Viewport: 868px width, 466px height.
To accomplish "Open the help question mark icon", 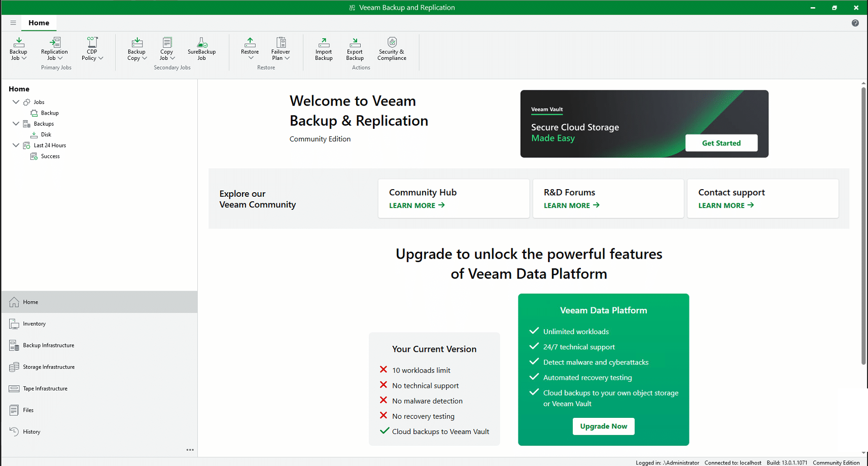I will (855, 23).
